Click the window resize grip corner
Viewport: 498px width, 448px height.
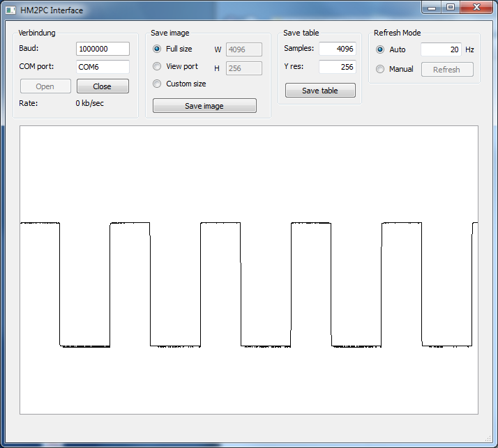pos(488,439)
